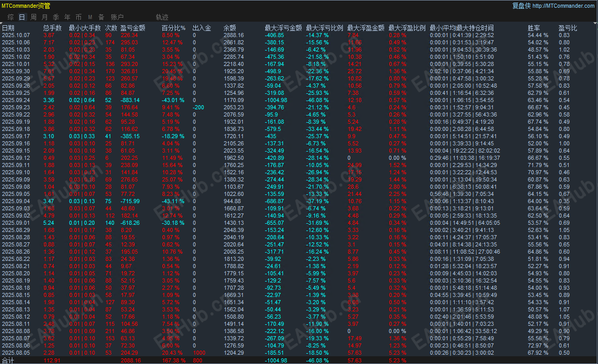This screenshot has height=364, width=598.
Task: Open the 周 weekly tab
Action: click(34, 17)
